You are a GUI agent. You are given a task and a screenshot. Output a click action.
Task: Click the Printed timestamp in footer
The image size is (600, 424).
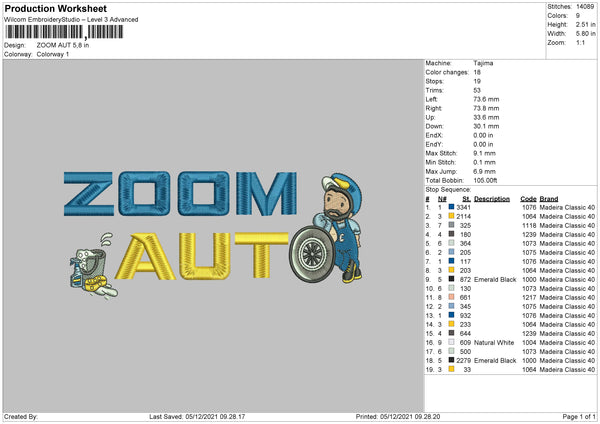tap(398, 417)
